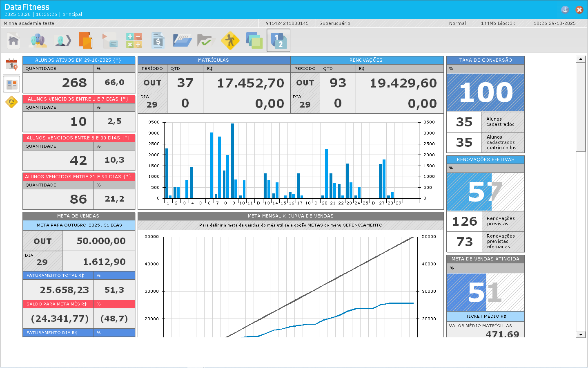
Task: Click the Alunos Ativos panel header
Action: [x=78, y=60]
